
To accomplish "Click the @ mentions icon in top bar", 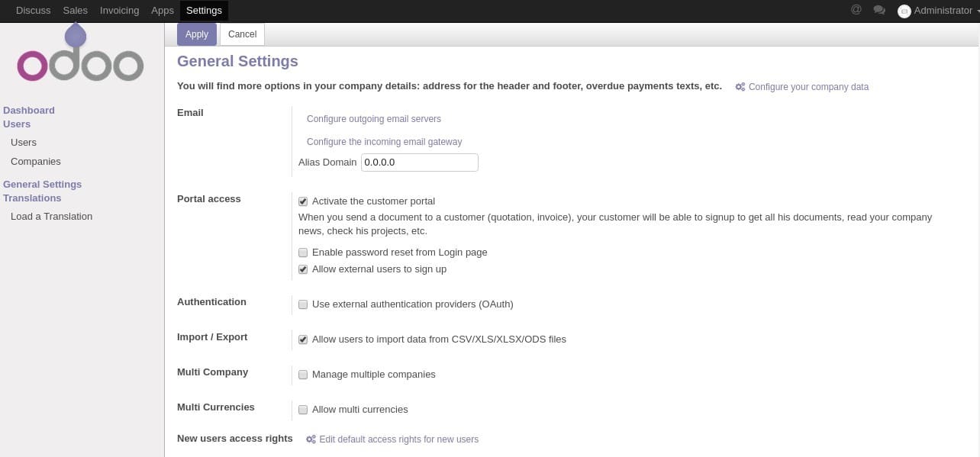I will (x=856, y=10).
